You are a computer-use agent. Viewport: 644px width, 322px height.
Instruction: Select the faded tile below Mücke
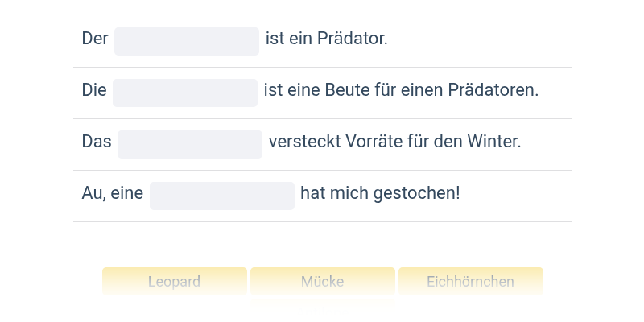323,306
